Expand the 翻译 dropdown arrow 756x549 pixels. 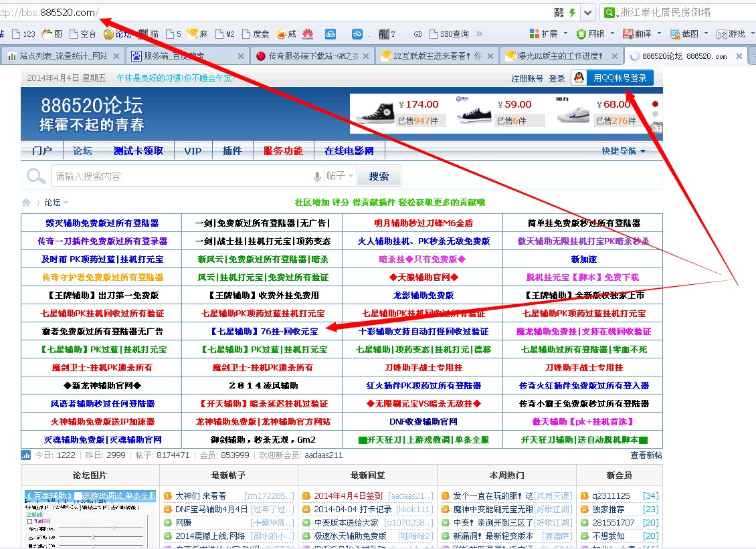[659, 33]
